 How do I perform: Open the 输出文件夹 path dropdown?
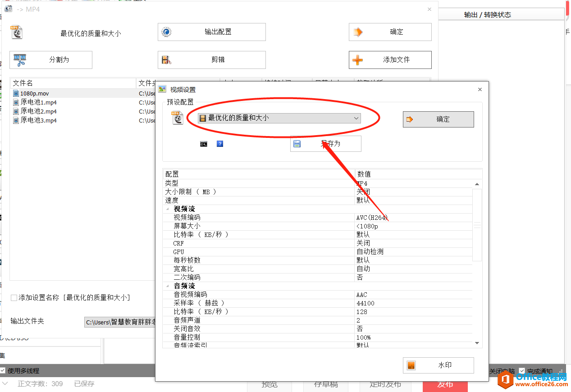pyautogui.click(x=121, y=322)
